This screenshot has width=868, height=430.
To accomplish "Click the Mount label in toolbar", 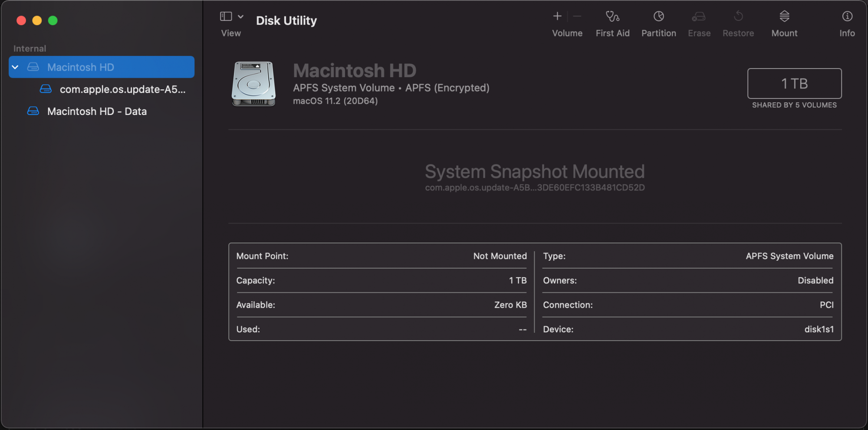I will point(784,33).
